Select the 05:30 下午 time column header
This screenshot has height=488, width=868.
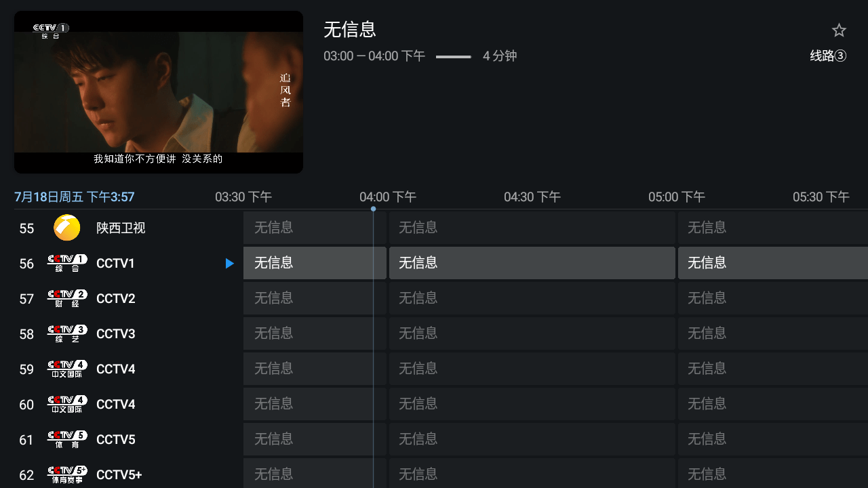[x=821, y=197]
